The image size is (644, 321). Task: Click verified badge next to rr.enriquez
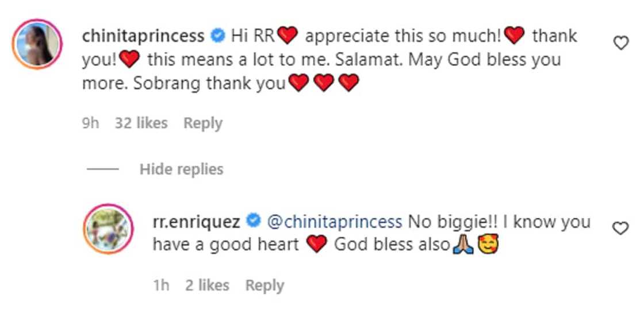click(254, 221)
